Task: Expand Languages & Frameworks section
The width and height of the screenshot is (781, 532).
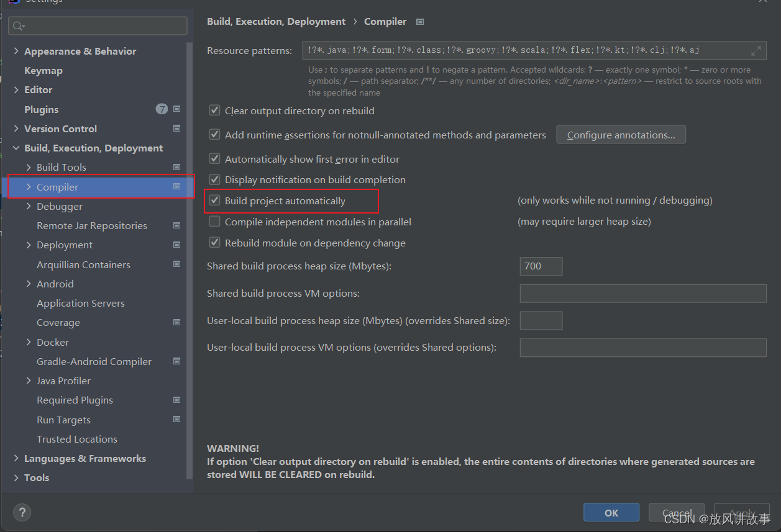Action: [x=16, y=458]
